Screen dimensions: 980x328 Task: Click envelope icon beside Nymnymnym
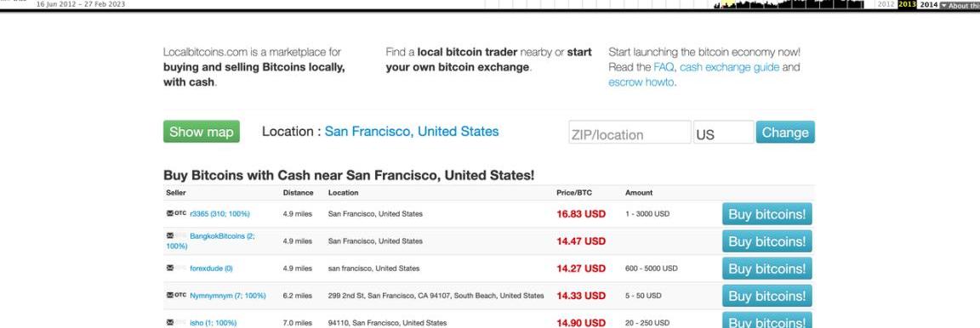tap(169, 296)
